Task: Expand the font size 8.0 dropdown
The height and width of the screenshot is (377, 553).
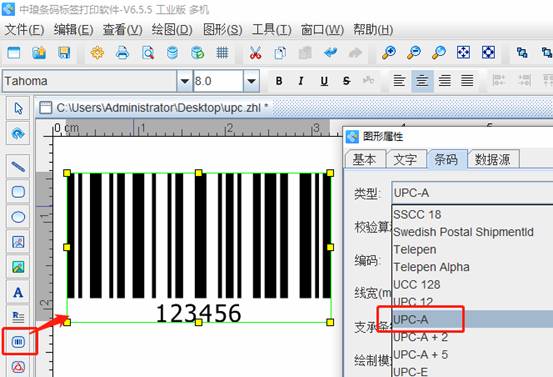Action: pos(251,81)
